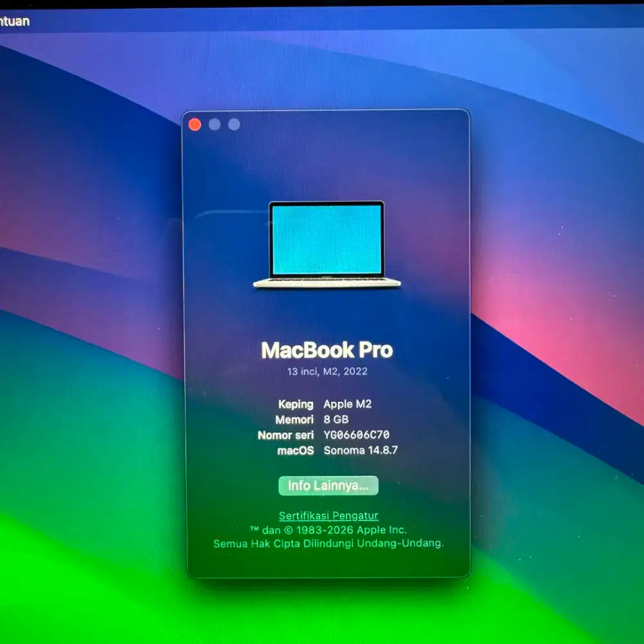Click the greyed minimize window button
The width and height of the screenshot is (644, 644).
[x=214, y=124]
